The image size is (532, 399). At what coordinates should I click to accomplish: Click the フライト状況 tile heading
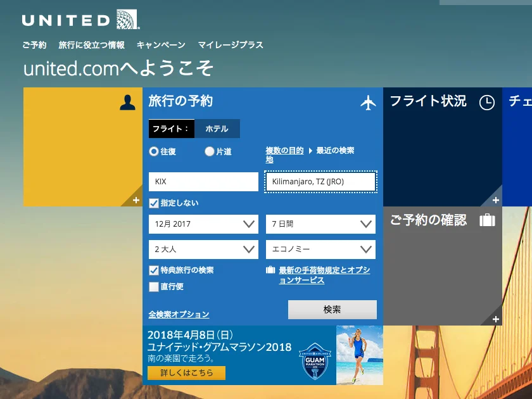coord(428,101)
